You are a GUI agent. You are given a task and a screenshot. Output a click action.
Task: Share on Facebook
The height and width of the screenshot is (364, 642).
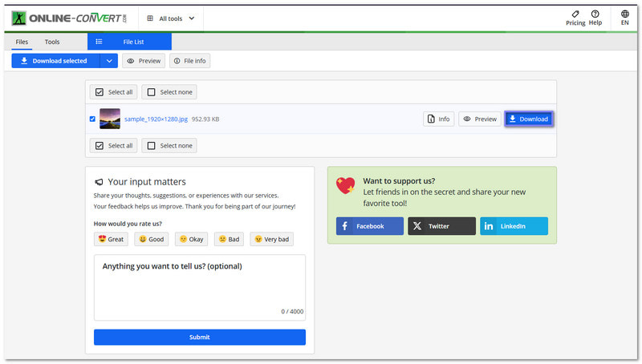pos(370,226)
